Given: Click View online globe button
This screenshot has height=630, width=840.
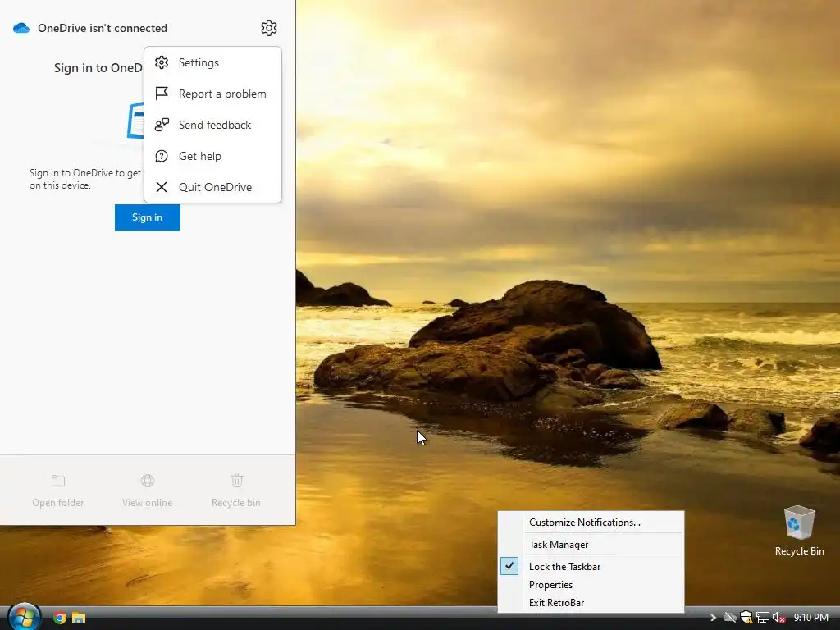Looking at the screenshot, I should click(x=148, y=491).
